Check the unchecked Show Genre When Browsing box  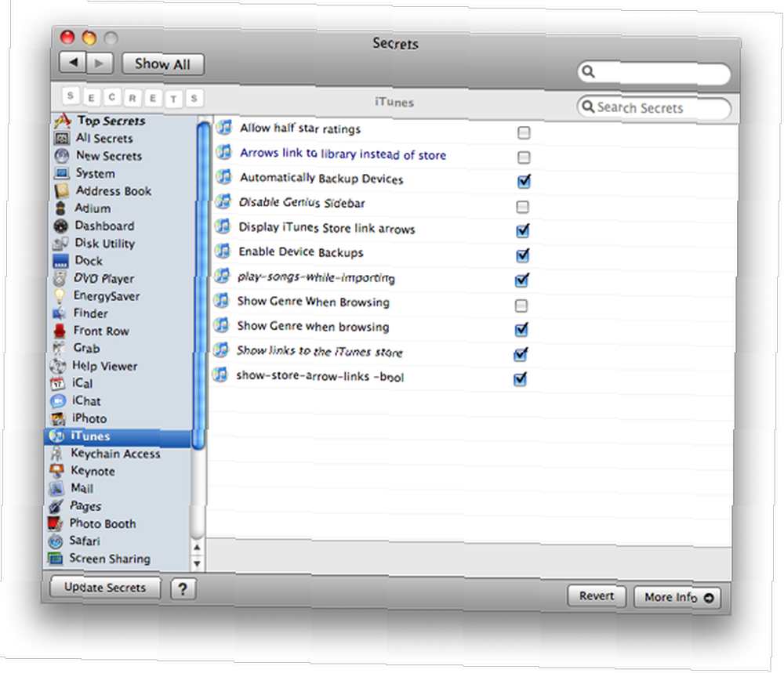click(x=521, y=306)
